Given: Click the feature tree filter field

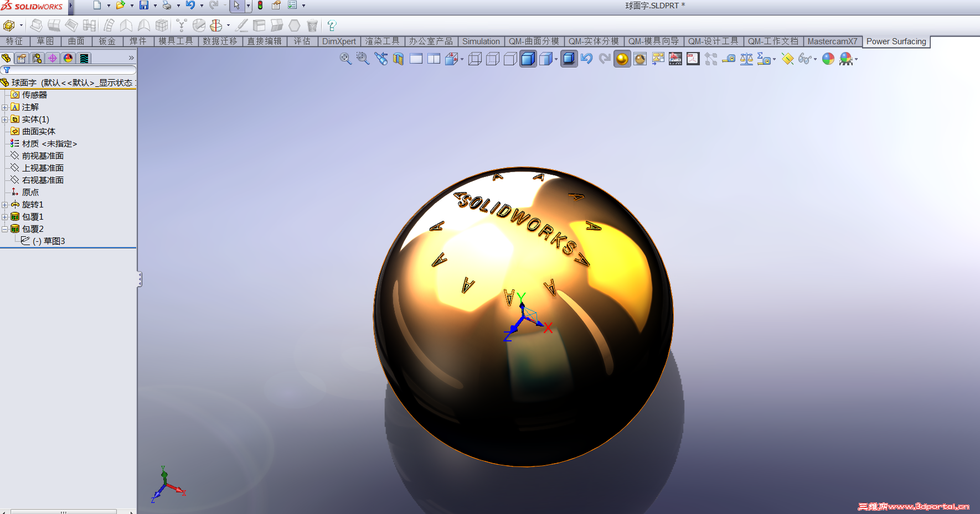Looking at the screenshot, I should (x=69, y=70).
